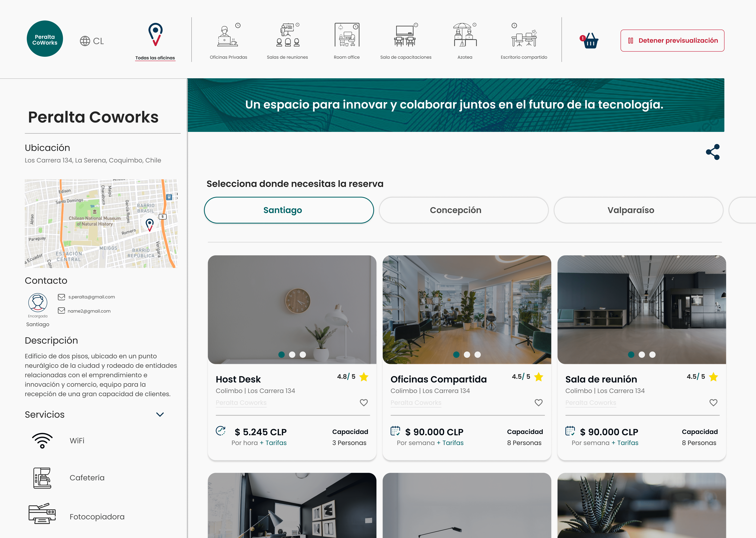
Task: Select the Concepción location tab
Action: point(464,210)
